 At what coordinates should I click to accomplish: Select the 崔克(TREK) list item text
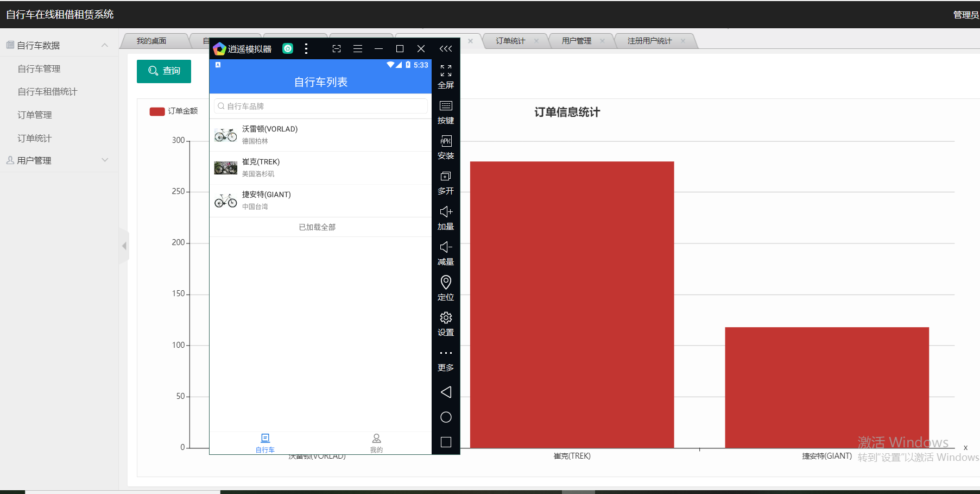[x=261, y=162]
